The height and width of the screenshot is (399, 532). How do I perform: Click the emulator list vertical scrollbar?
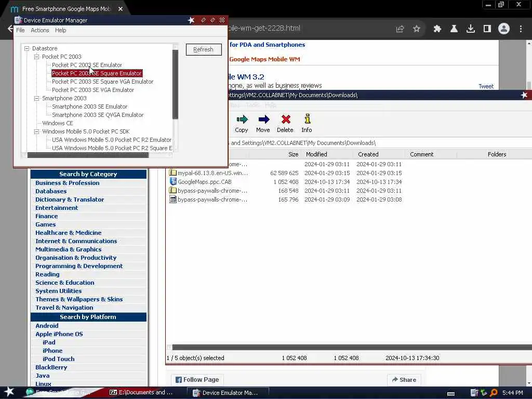176,84
